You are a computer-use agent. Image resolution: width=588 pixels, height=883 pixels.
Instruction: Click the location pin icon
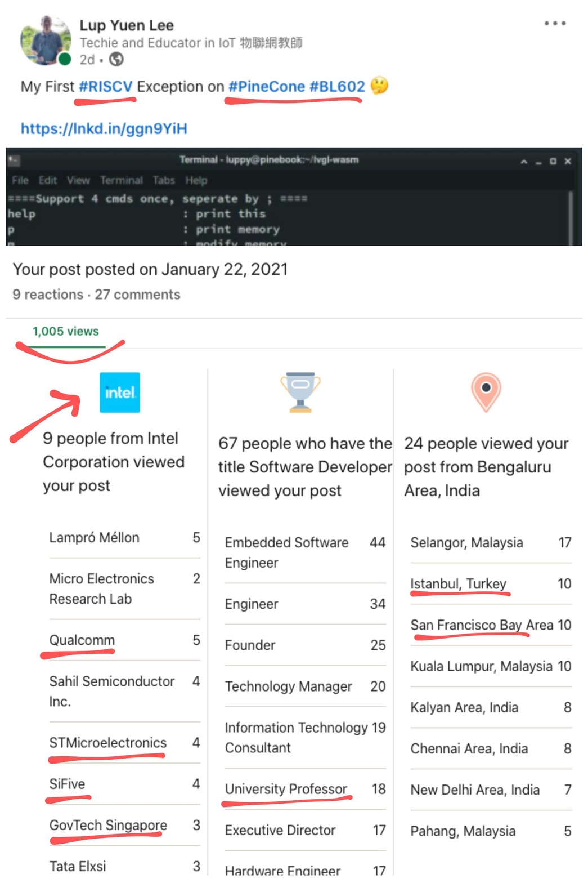[486, 392]
